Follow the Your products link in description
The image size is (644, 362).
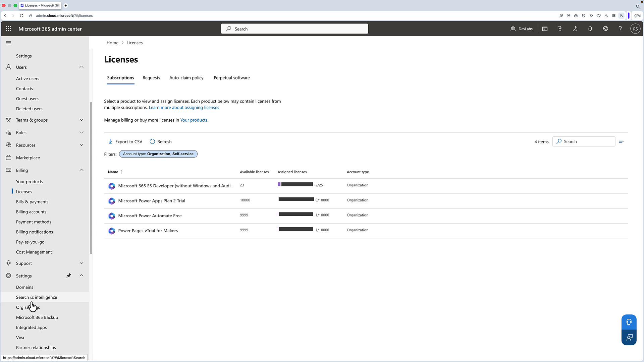pos(194,120)
